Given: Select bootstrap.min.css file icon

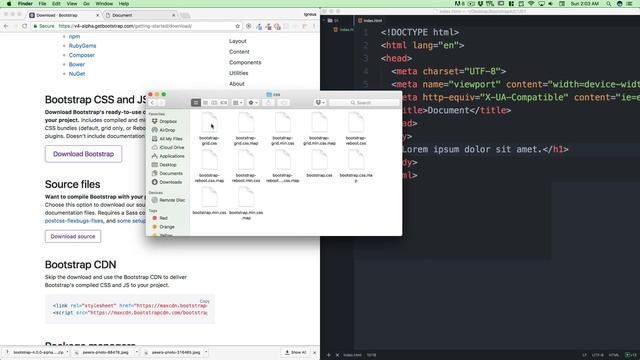Looking at the screenshot, I should tap(209, 198).
